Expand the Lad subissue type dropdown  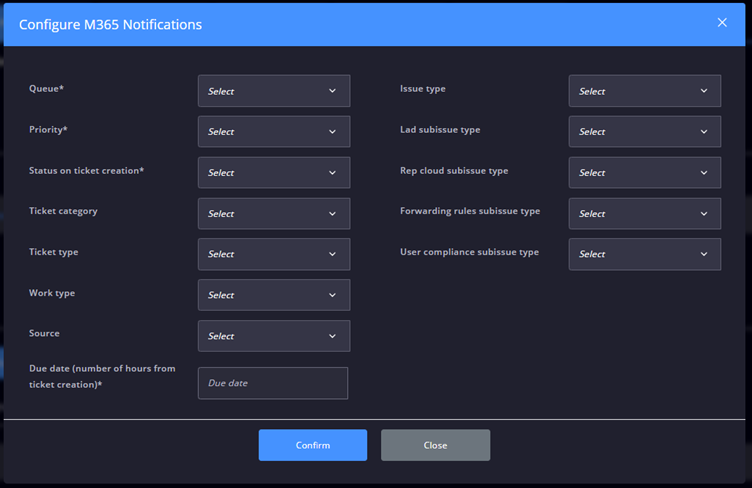[x=645, y=131]
